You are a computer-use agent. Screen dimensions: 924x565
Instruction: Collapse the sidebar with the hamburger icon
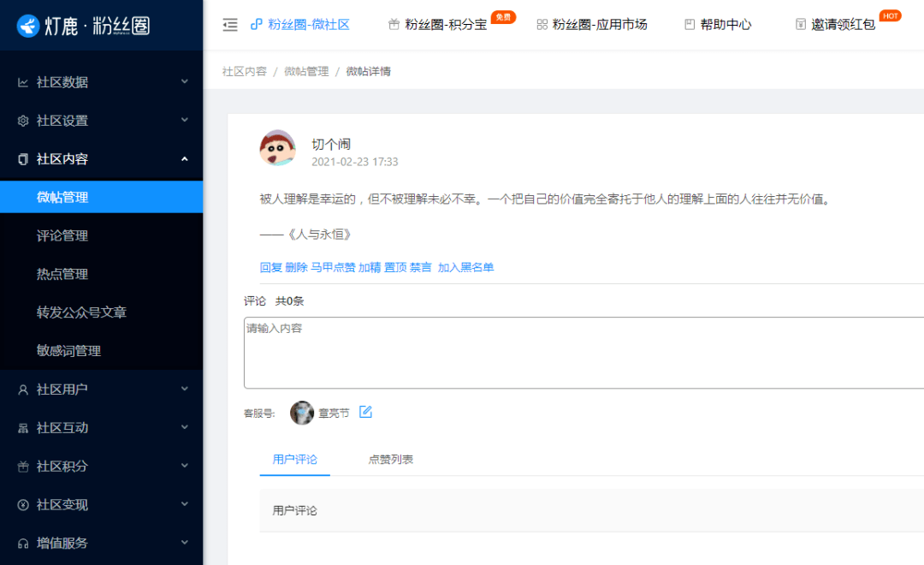[x=230, y=25]
